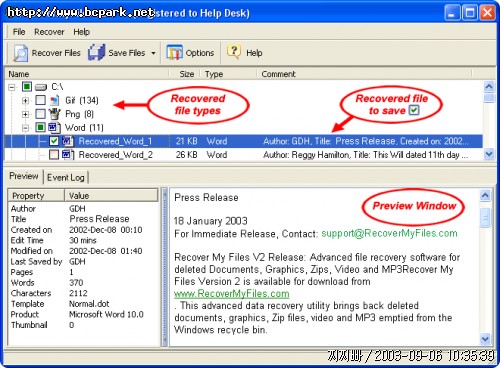Click the Recovered_Word_2 document icon
Image resolution: width=500 pixels, height=368 pixels.
tap(68, 155)
